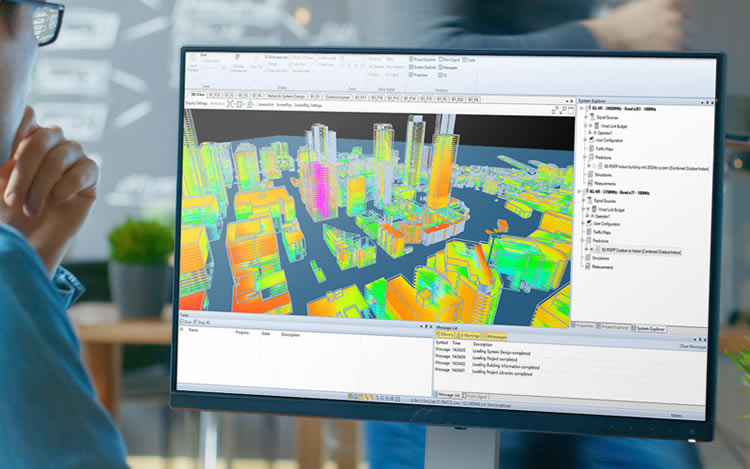This screenshot has width=750, height=469.
Task: Expand User Configuration under 3700MHz system
Action: point(583,223)
